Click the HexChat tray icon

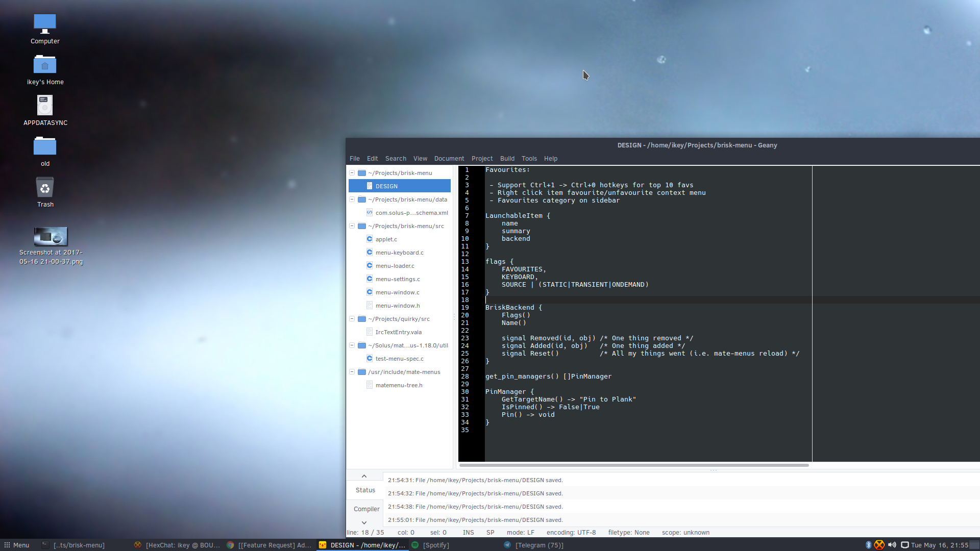(x=879, y=545)
